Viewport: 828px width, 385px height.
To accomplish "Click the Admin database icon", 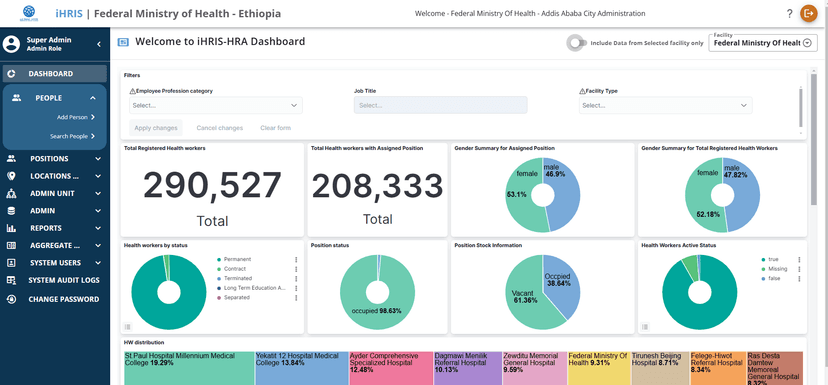I will (x=11, y=211).
